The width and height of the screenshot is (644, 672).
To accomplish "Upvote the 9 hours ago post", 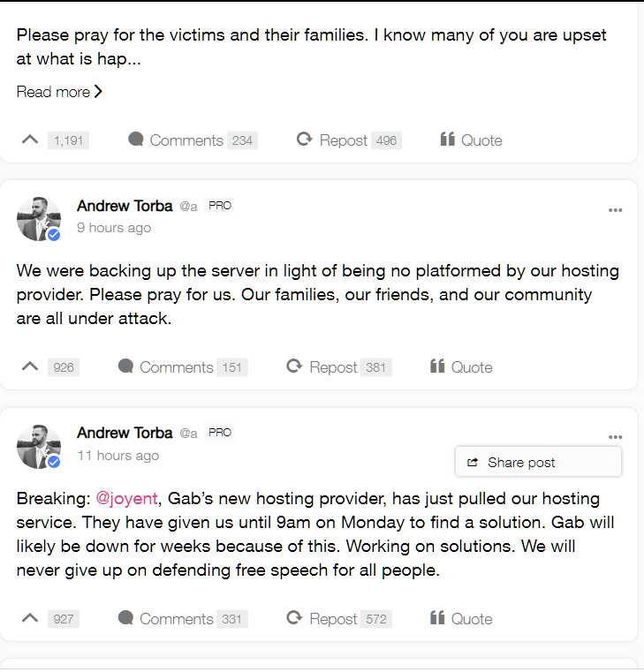I will coord(30,366).
